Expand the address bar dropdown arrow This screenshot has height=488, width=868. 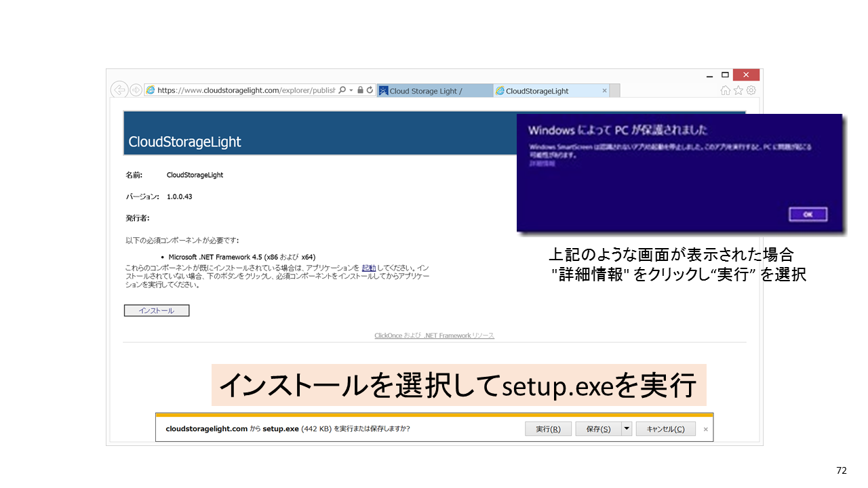click(351, 90)
